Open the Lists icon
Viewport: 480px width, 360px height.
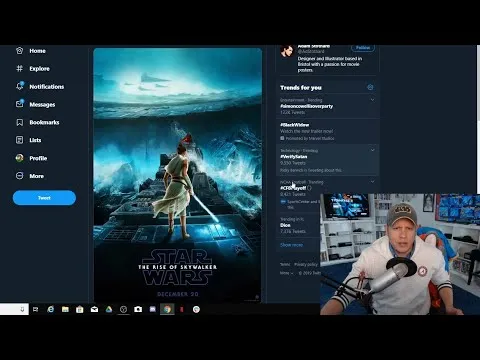coord(20,140)
